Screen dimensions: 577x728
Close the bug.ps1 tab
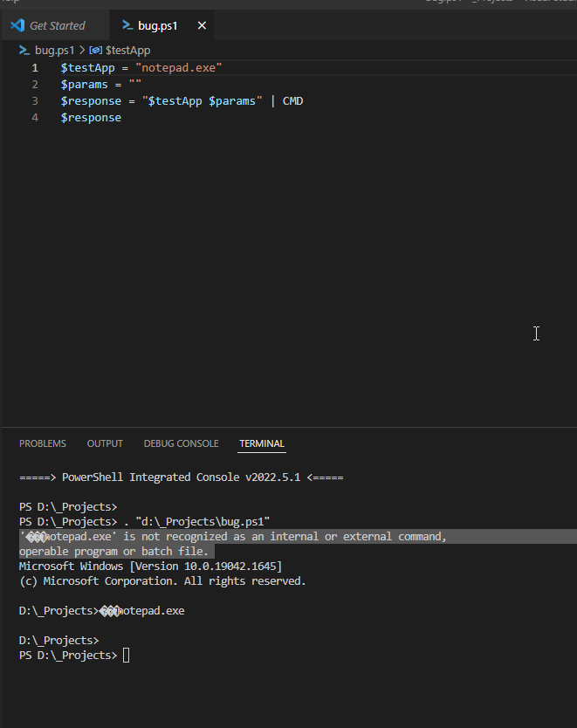pyautogui.click(x=202, y=25)
